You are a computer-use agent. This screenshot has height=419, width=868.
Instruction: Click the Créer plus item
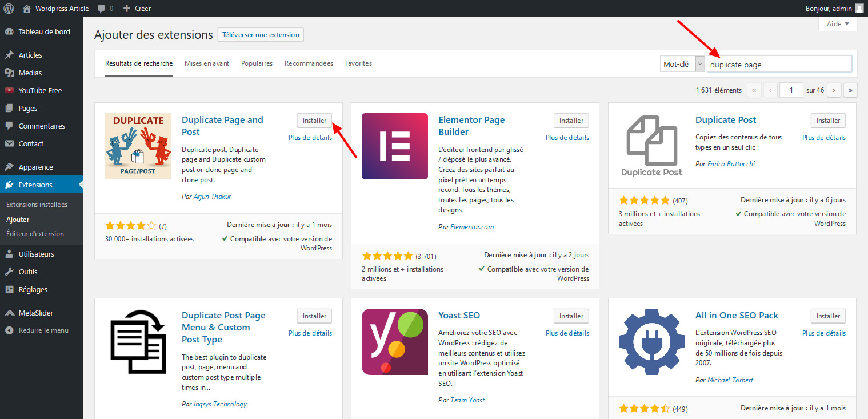tap(137, 9)
